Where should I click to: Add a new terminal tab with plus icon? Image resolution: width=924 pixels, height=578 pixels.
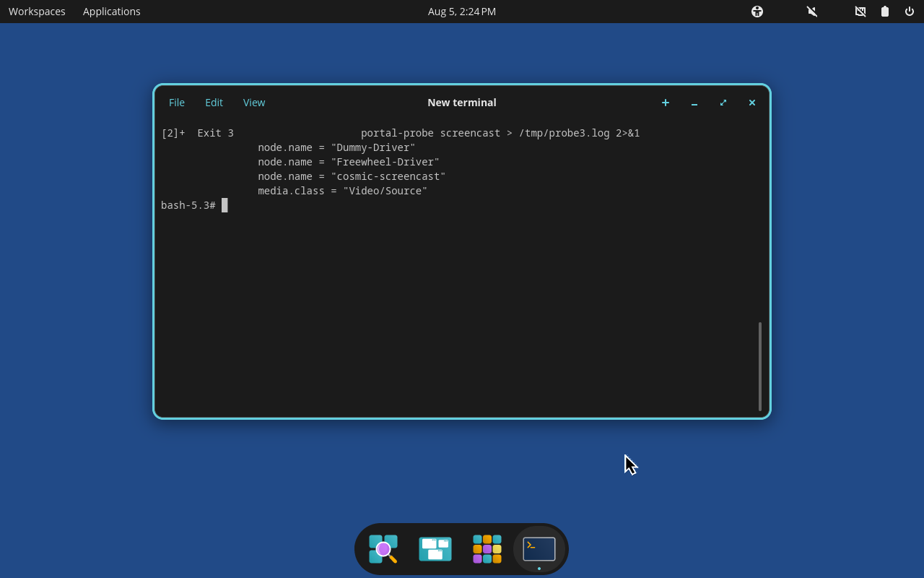pos(666,103)
